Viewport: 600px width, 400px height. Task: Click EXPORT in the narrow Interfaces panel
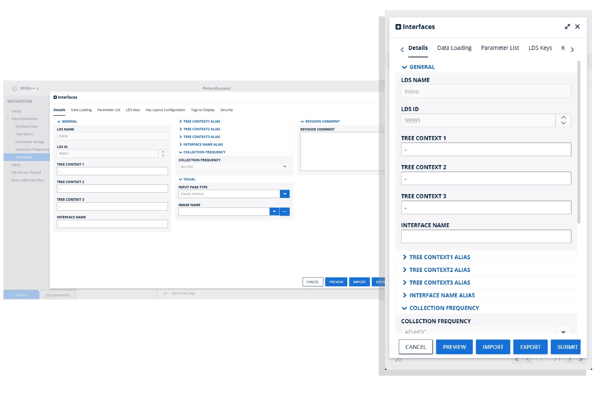click(x=530, y=347)
